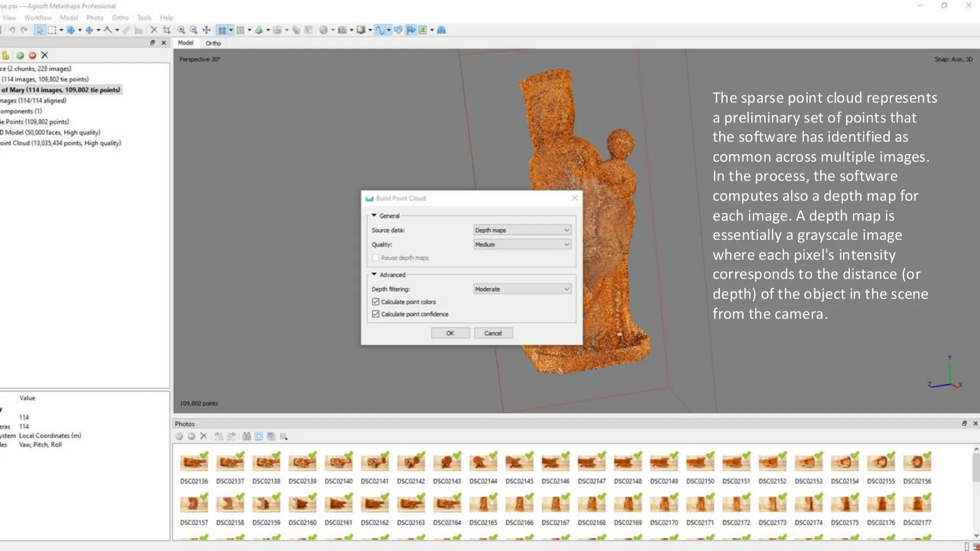Toggle Show Markers flag icon
This screenshot has width=980, height=551.
click(x=411, y=30)
